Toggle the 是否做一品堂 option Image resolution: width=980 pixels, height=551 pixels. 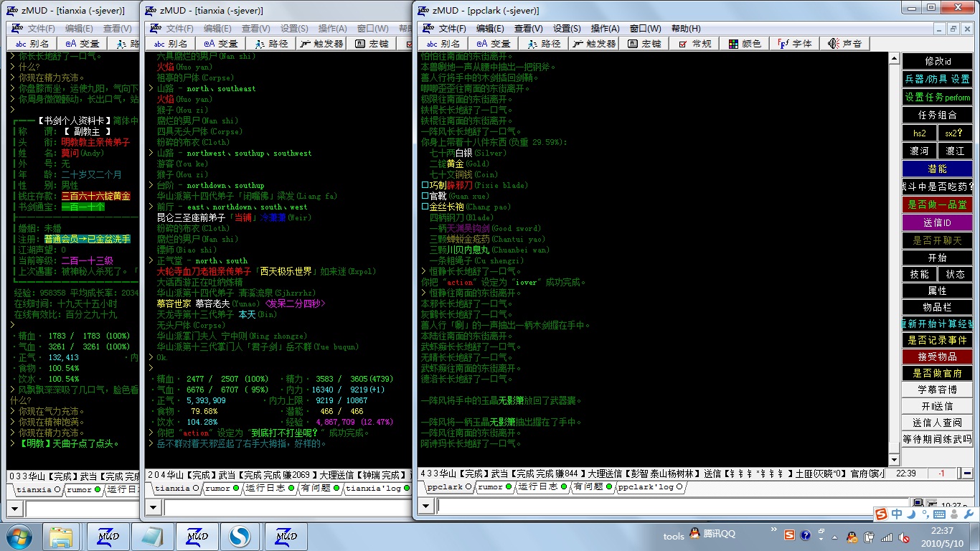coord(938,204)
